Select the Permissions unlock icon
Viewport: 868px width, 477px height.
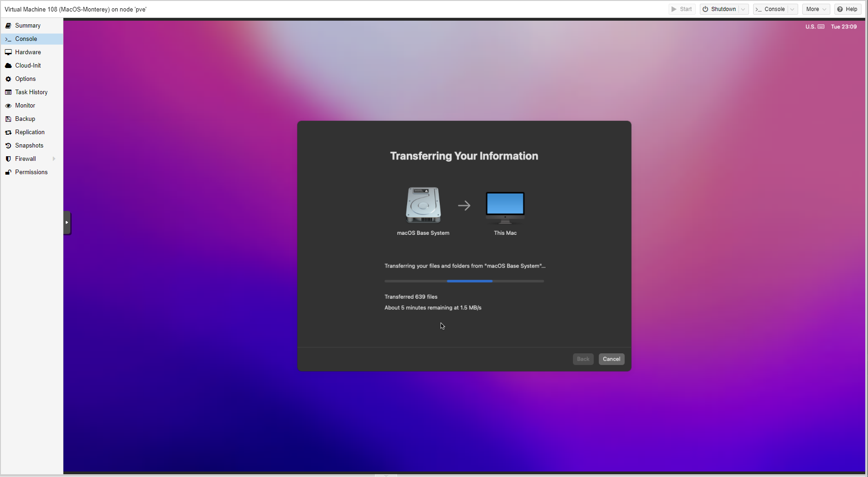[x=8, y=172]
